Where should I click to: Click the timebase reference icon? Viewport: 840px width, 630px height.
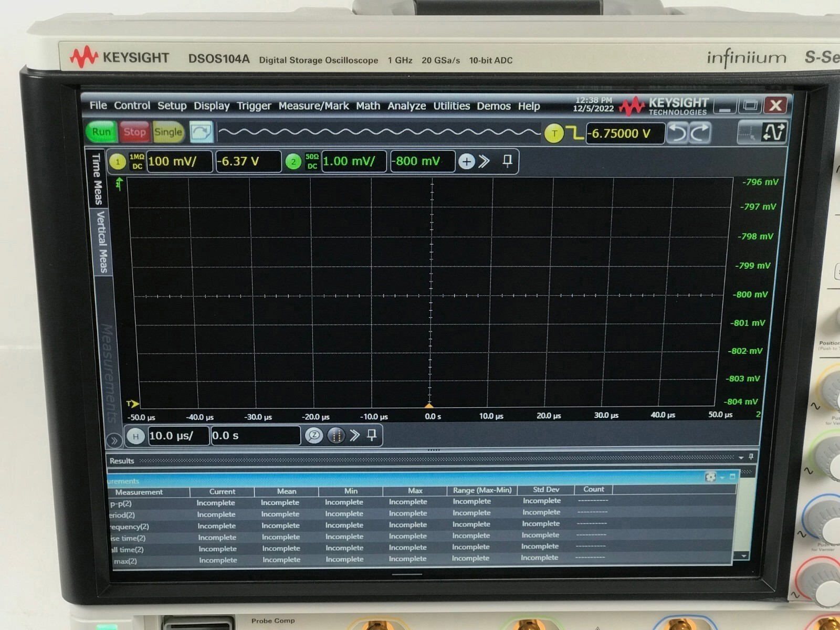[336, 436]
